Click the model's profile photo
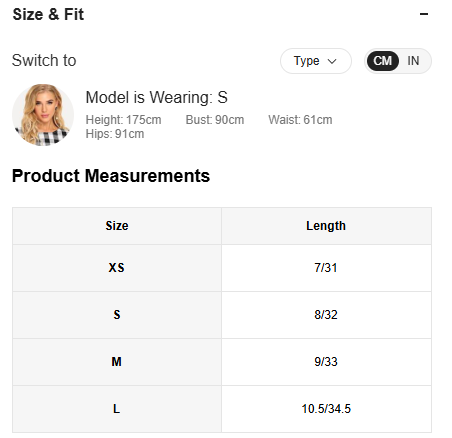Viewport: 452px width, 438px height. click(x=43, y=115)
